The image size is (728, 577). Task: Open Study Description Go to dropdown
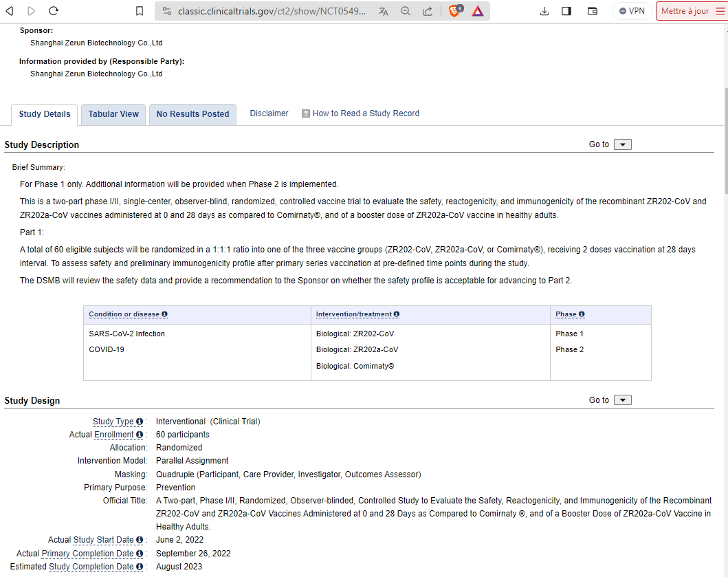[622, 144]
